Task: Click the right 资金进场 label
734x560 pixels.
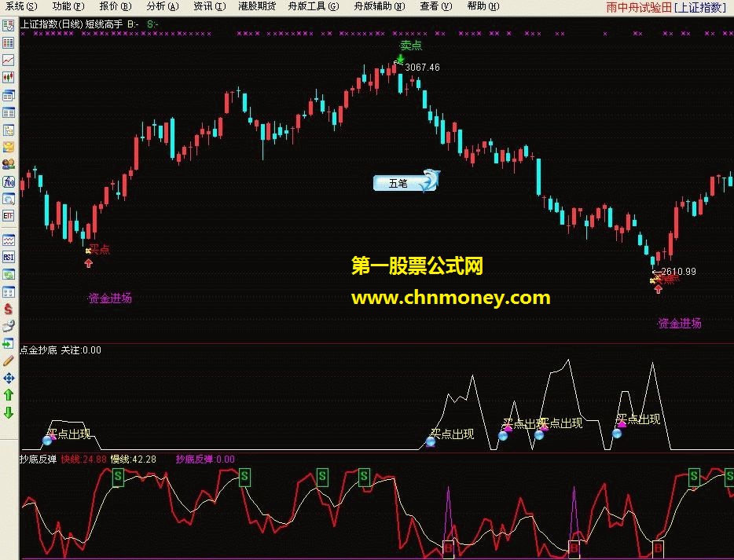Action: pos(680,324)
